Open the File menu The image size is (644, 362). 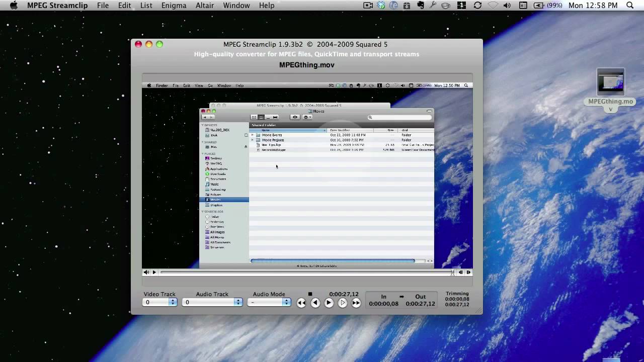103,6
